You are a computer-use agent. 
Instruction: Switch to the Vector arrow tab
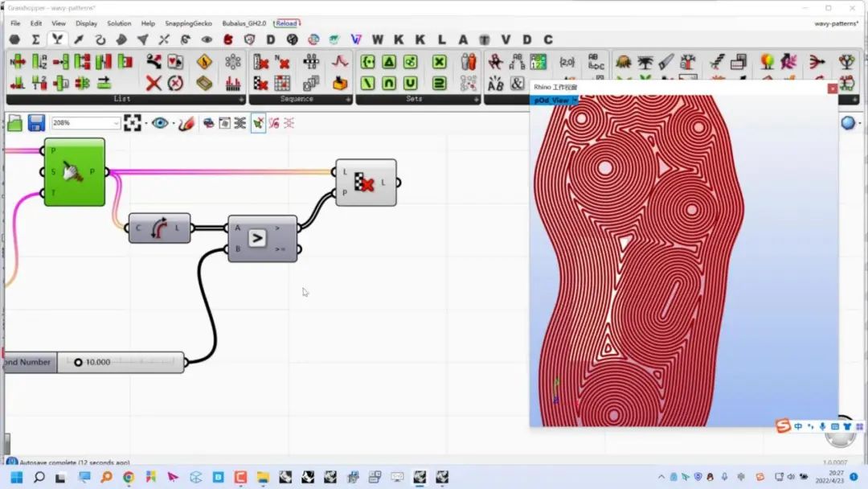[79, 40]
